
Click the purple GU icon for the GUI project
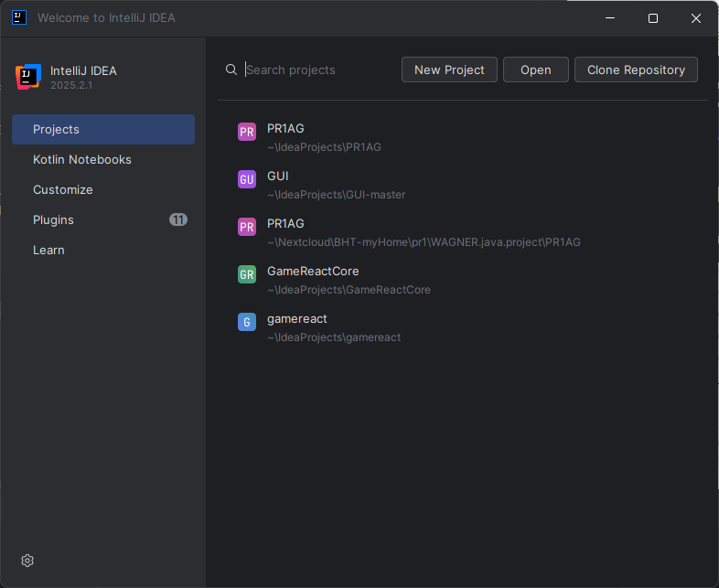point(246,179)
